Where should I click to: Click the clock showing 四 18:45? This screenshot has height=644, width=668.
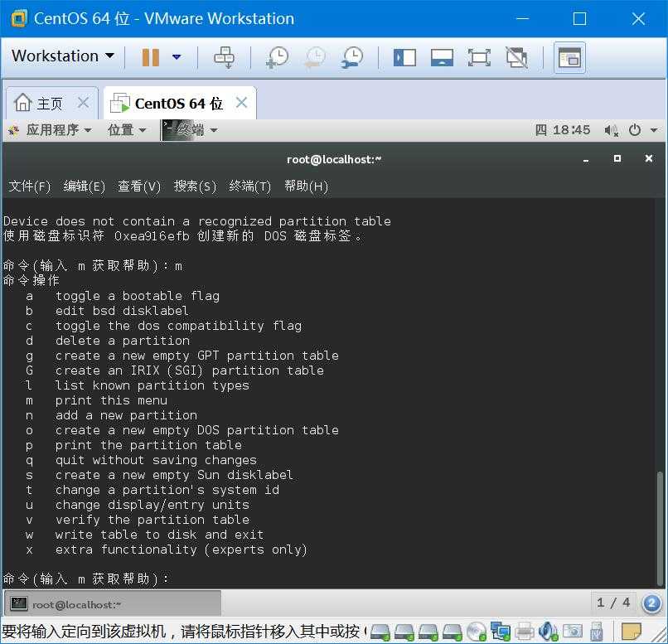[x=563, y=130]
